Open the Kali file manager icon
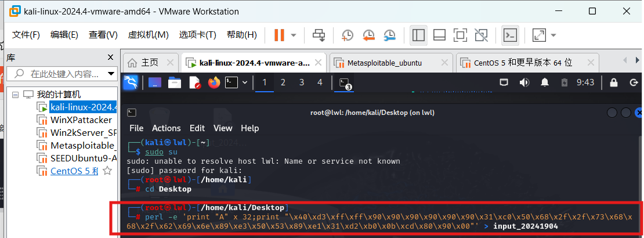Viewport: 644px width, 238px height. point(175,82)
